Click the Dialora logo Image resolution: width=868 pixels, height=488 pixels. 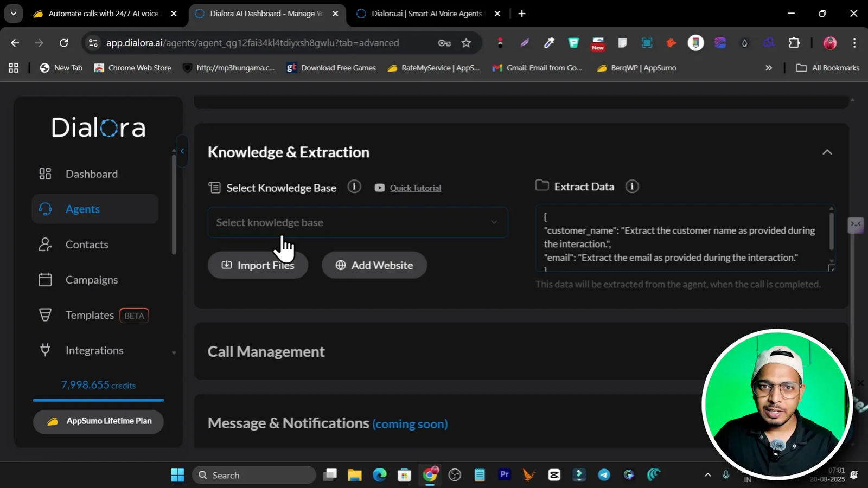[x=99, y=128]
